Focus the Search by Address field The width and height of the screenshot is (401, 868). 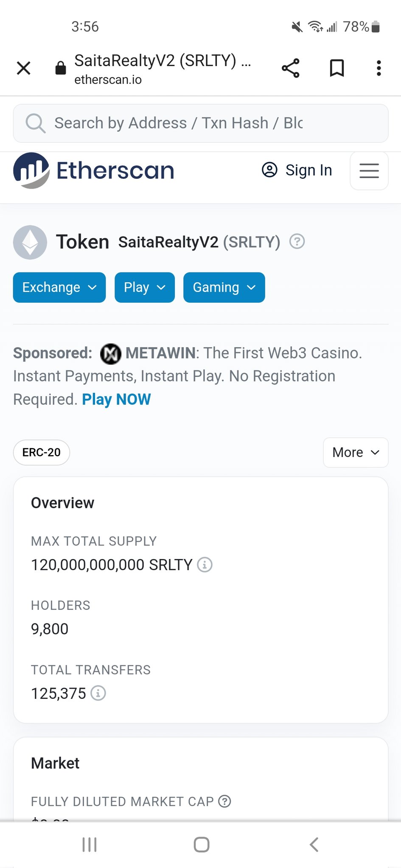click(x=201, y=123)
